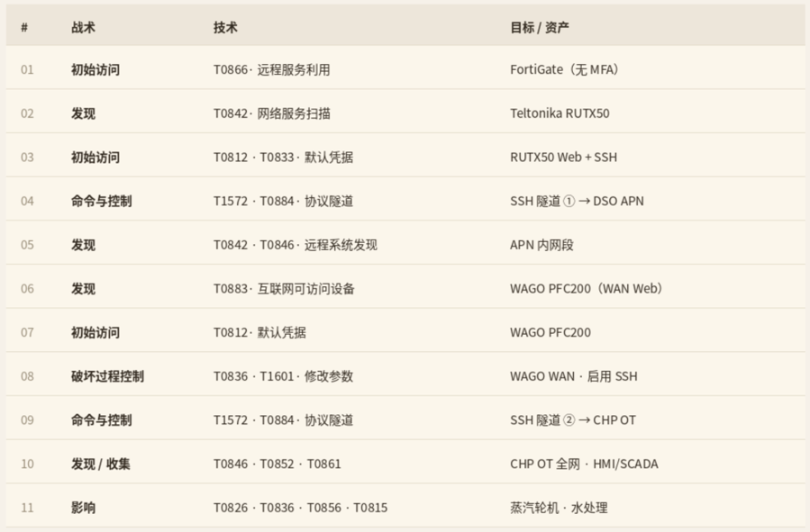Click 影响 tactic in row 11
810x532 pixels.
point(83,509)
